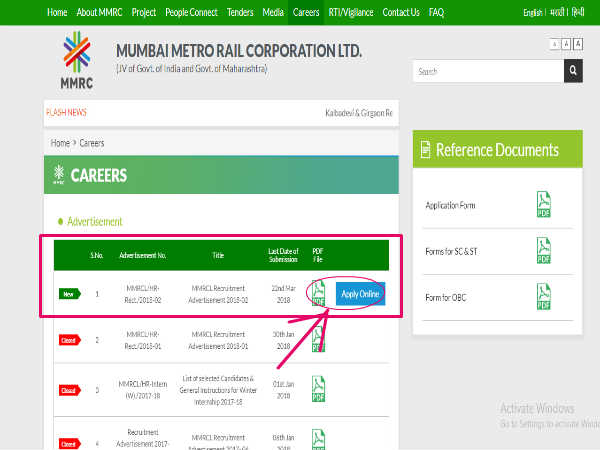Open the RTI/Vigilance menu
This screenshot has width=600, height=450.
[351, 13]
